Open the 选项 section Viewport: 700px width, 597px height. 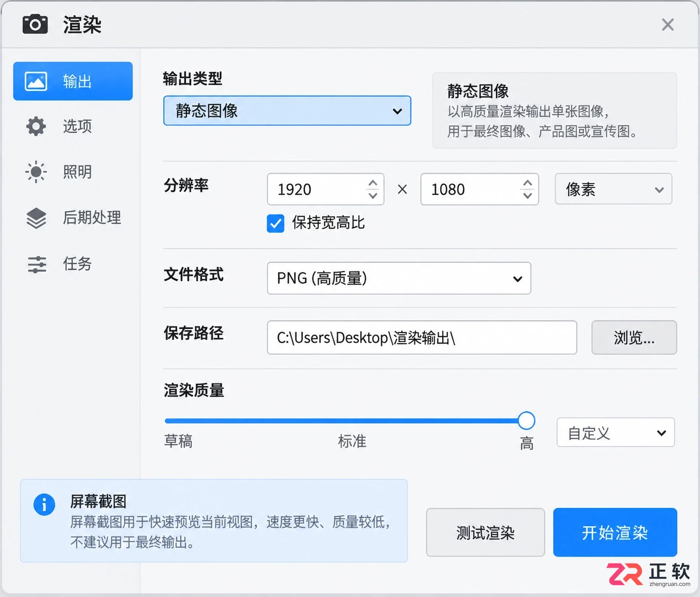[73, 126]
